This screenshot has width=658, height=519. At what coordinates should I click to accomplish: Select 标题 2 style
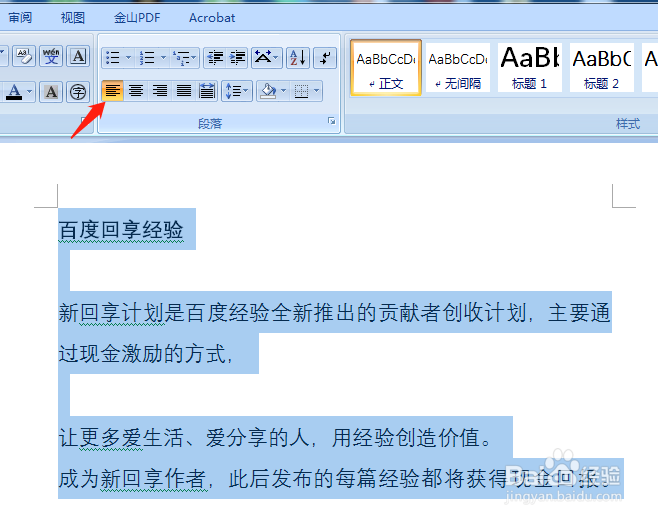601,68
